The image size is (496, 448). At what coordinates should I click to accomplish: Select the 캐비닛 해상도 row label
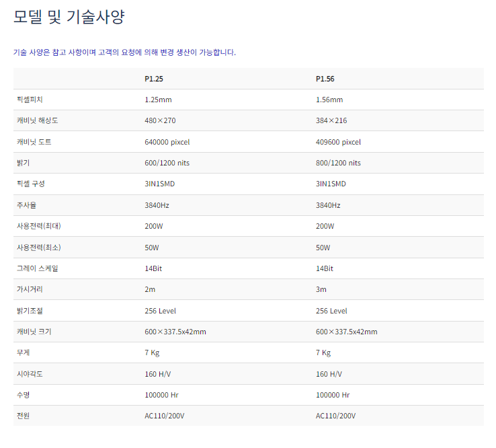tap(36, 120)
